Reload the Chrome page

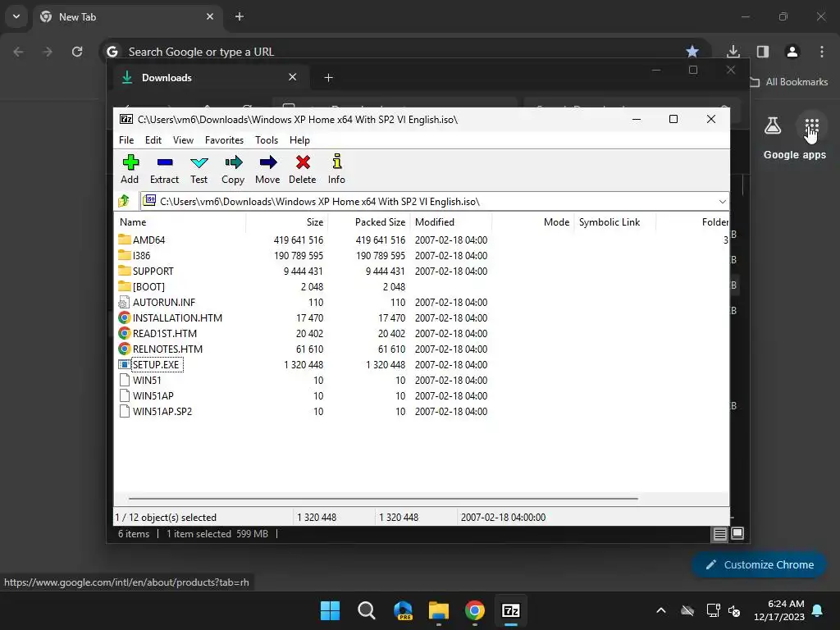tap(77, 52)
